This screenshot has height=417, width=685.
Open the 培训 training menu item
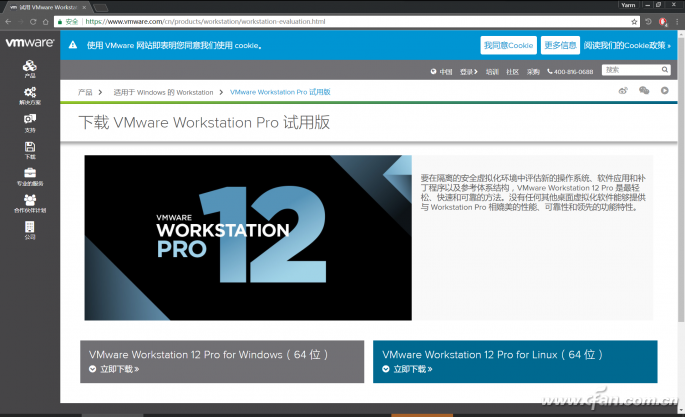click(492, 72)
